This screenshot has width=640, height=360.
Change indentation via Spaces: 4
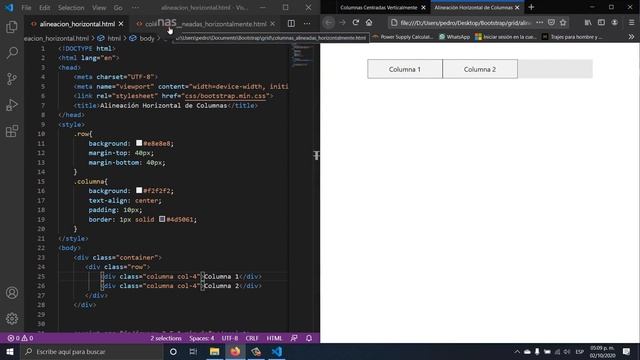202,338
